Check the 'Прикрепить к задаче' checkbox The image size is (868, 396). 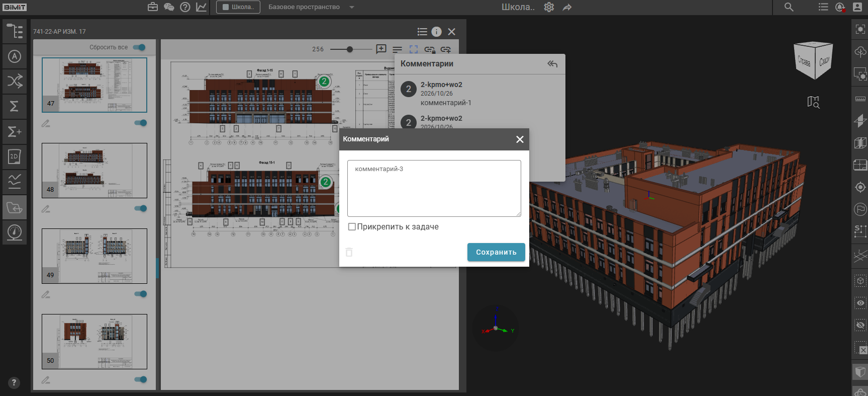352,227
